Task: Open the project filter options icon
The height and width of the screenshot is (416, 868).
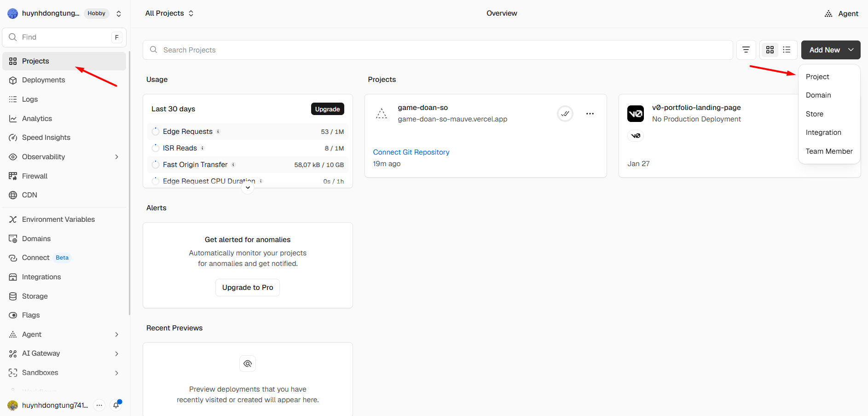Action: [746, 50]
